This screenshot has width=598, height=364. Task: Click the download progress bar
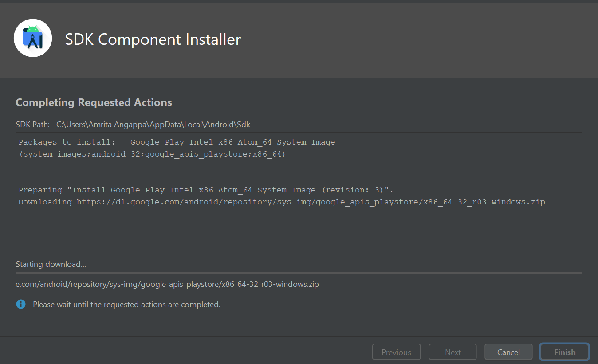pos(299,272)
